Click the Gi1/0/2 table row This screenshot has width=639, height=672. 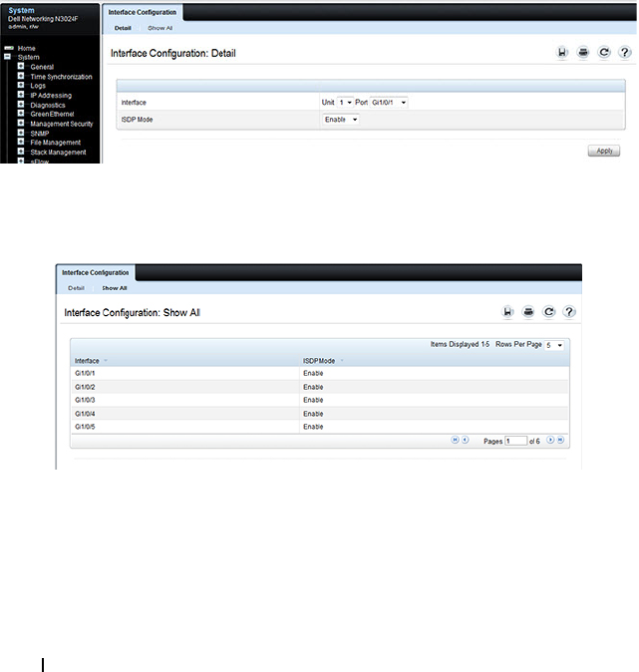pyautogui.click(x=320, y=387)
